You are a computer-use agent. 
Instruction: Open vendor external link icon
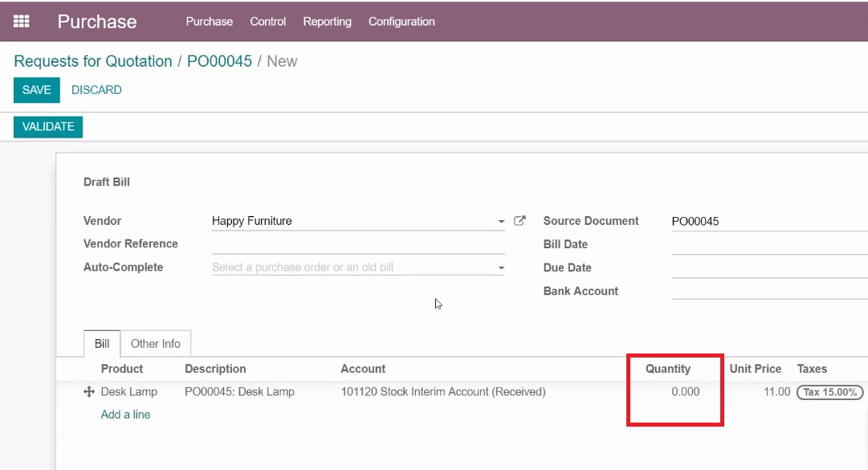(520, 221)
